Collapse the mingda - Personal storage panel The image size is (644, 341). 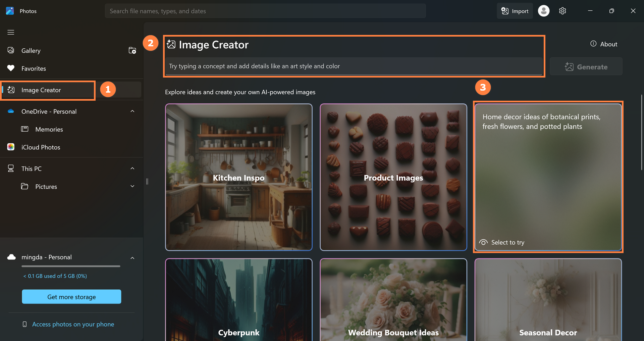[132, 258]
